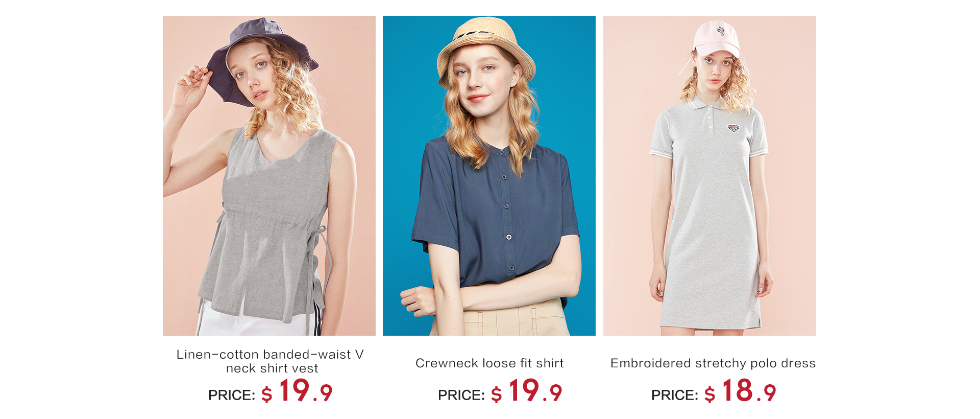This screenshot has width=980, height=419.
Task: Click the red dollar sign under vest
Action: click(267, 394)
